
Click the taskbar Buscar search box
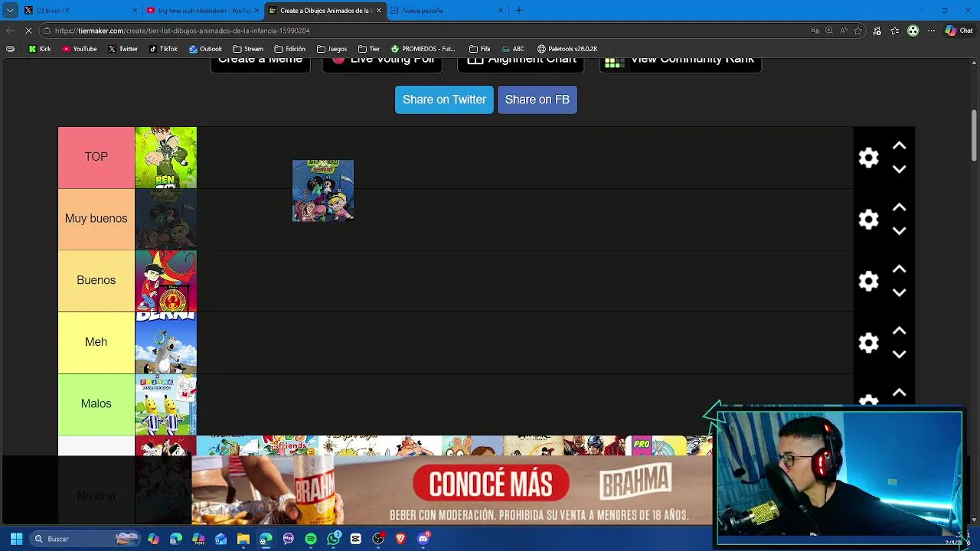click(85, 539)
